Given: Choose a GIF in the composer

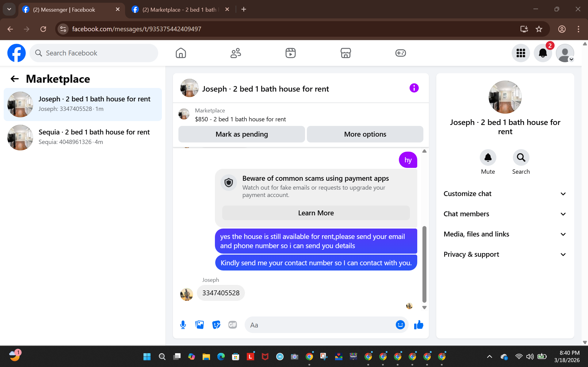Looking at the screenshot, I should [x=233, y=325].
